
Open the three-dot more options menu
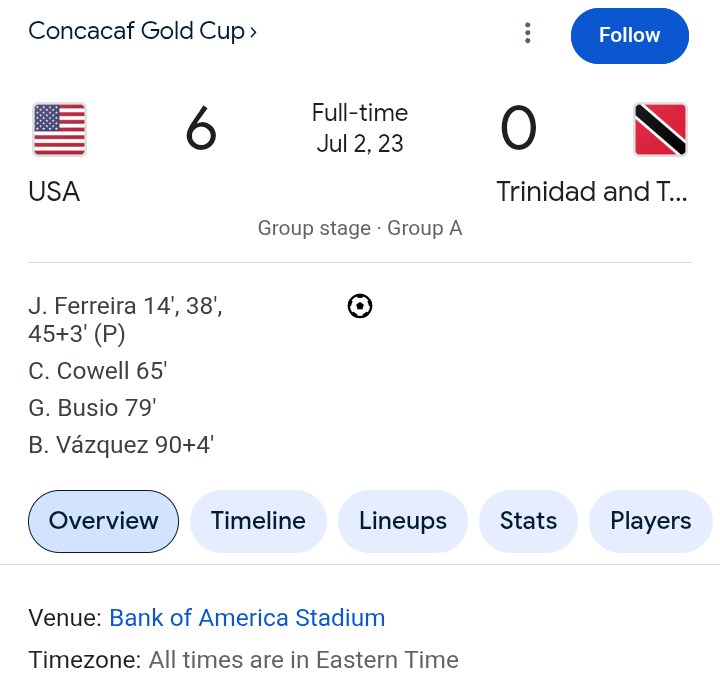pyautogui.click(x=528, y=33)
